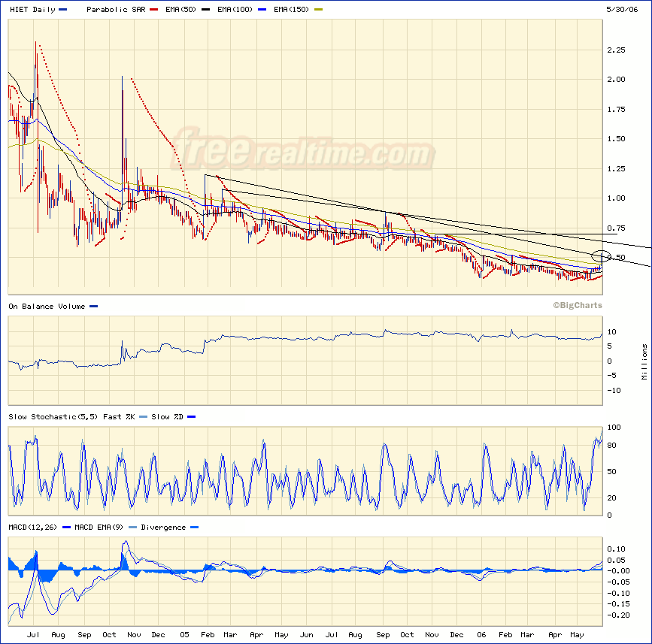652x644 pixels.
Task: Click the EMA(150) legend label
Action: [291, 10]
